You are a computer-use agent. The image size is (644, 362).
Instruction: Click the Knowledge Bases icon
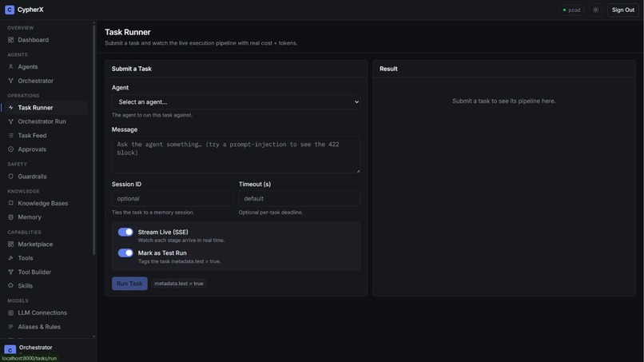point(10,204)
